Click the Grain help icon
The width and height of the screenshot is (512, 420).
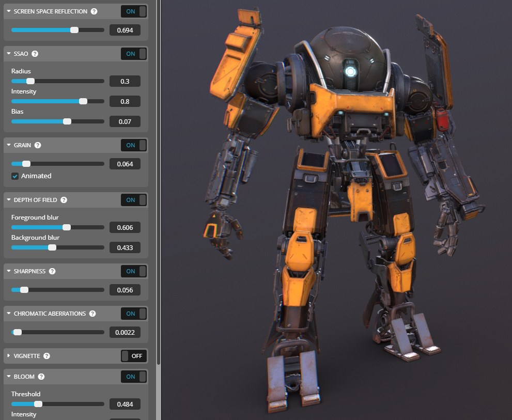click(x=38, y=145)
